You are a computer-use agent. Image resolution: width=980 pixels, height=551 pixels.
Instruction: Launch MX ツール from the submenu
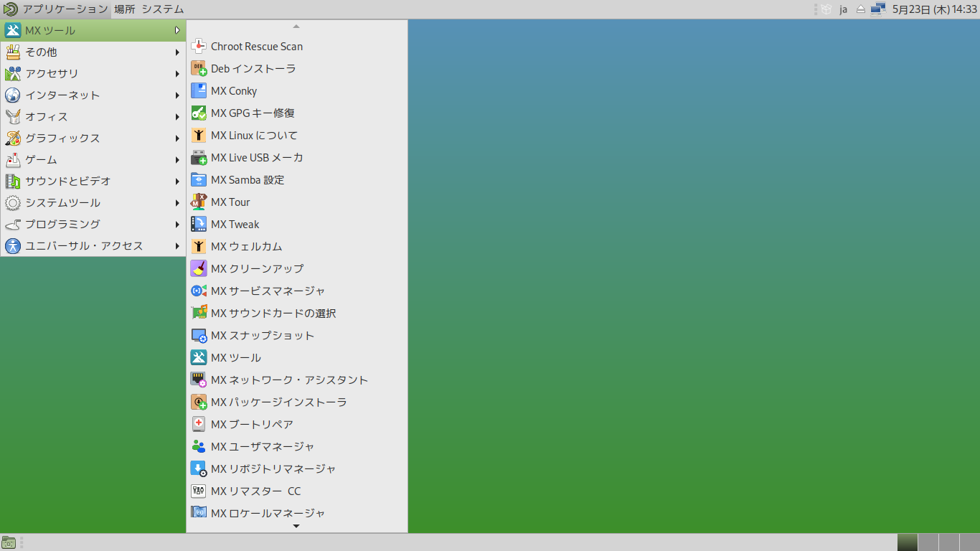[297, 358]
